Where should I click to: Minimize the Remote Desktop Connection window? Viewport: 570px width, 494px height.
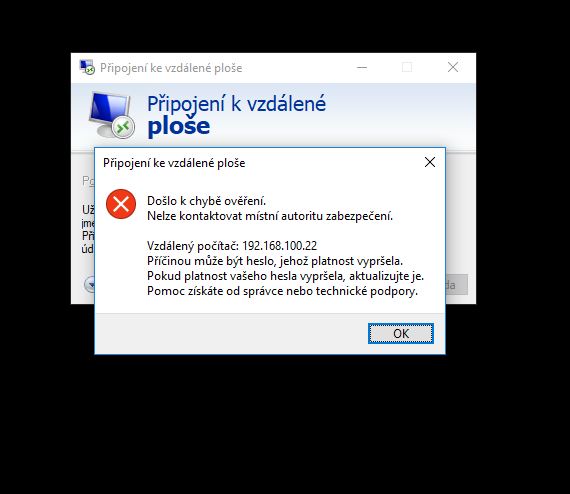point(362,67)
